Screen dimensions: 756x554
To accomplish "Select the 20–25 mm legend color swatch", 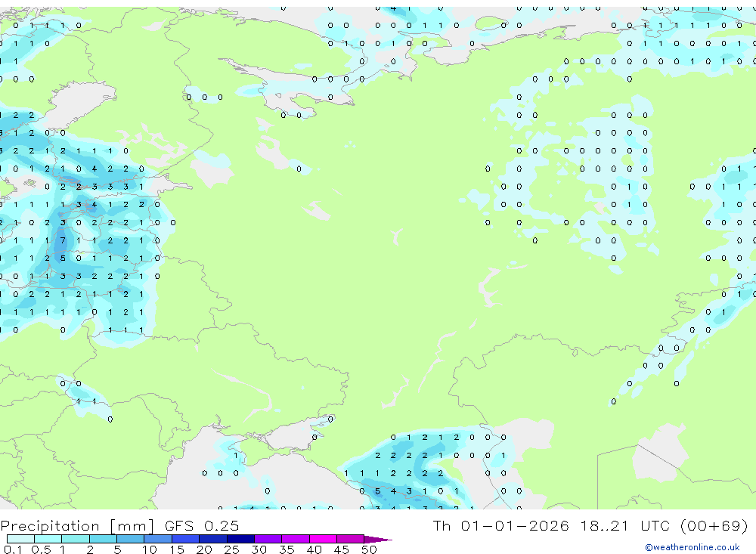I will [x=213, y=539].
